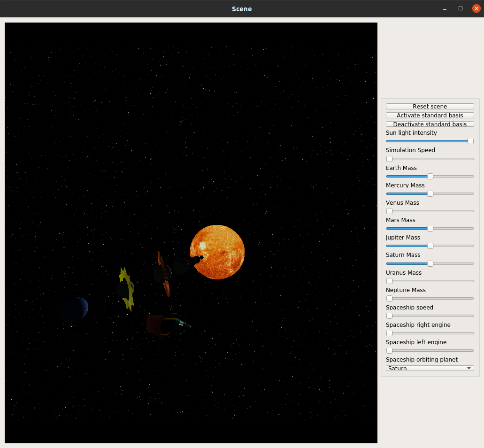This screenshot has width=484, height=448.
Task: Click the Jupiter Mass slider thumb
Action: [430, 246]
